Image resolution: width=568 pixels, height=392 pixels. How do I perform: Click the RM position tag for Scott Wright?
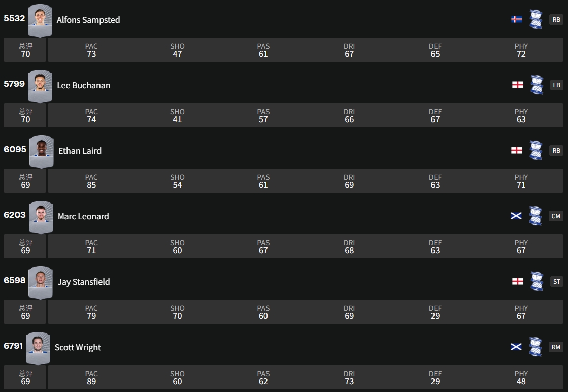coord(556,347)
